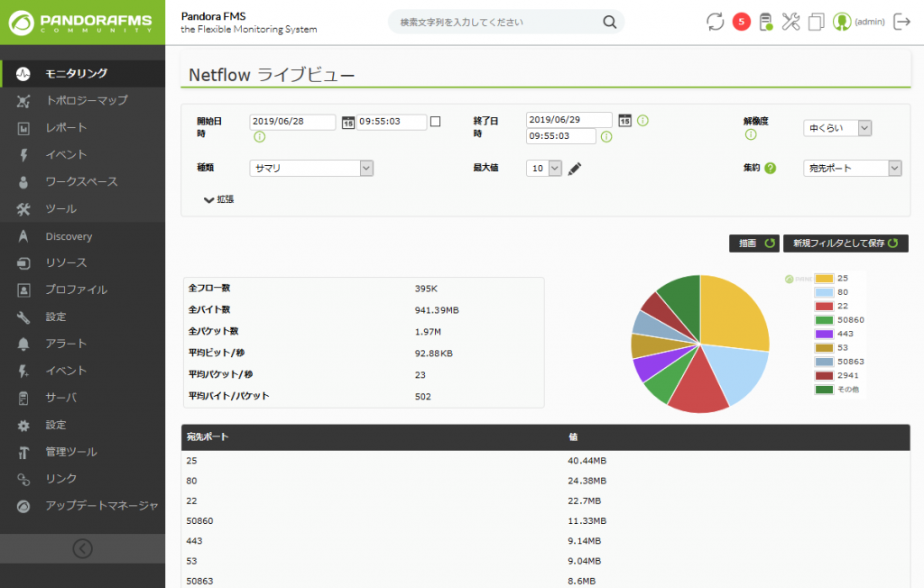The image size is (924, 588).
Task: Open the Pandora FMS notifications badge
Action: point(742,20)
